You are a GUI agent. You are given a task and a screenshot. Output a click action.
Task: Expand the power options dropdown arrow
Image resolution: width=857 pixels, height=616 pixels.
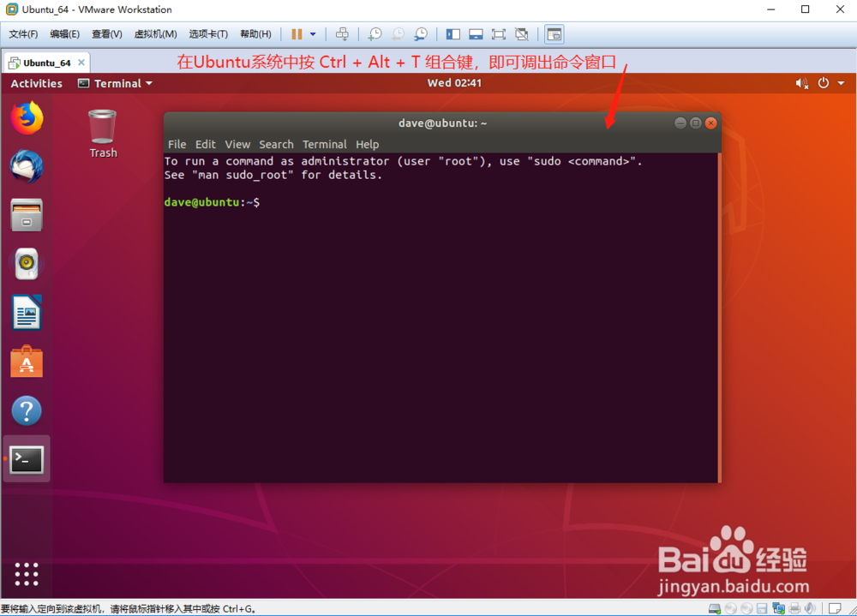[313, 34]
